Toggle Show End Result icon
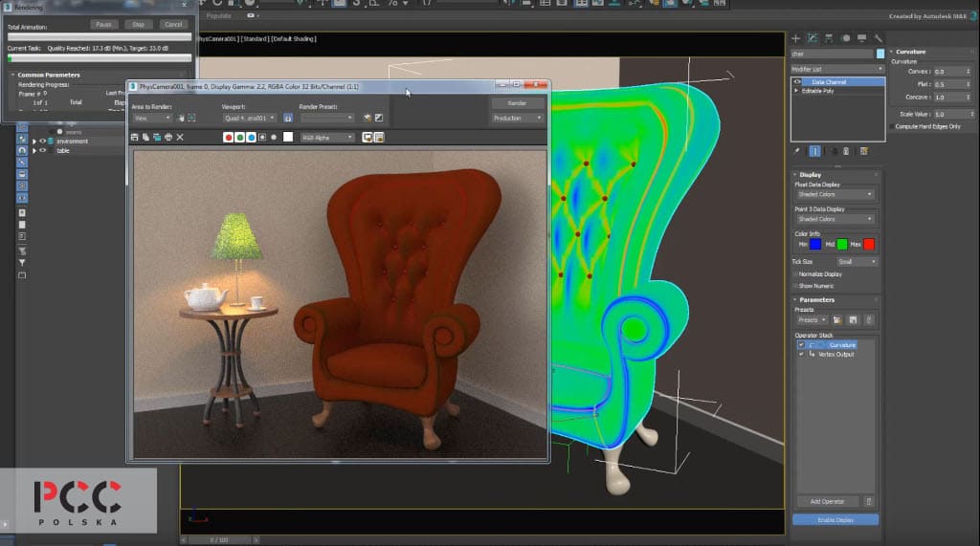This screenshot has height=546, width=980. [x=815, y=151]
